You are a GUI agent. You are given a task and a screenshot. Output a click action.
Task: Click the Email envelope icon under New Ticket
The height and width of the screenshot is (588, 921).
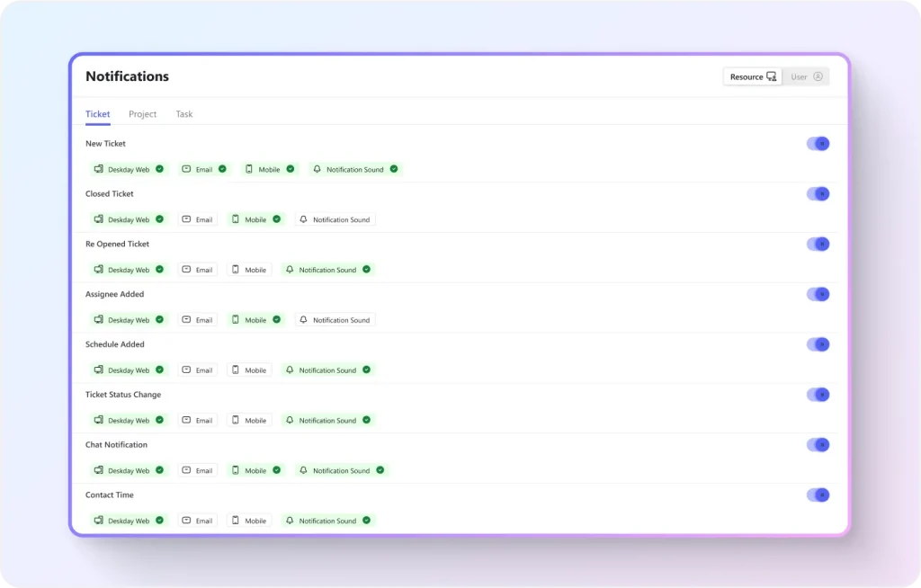pos(186,169)
